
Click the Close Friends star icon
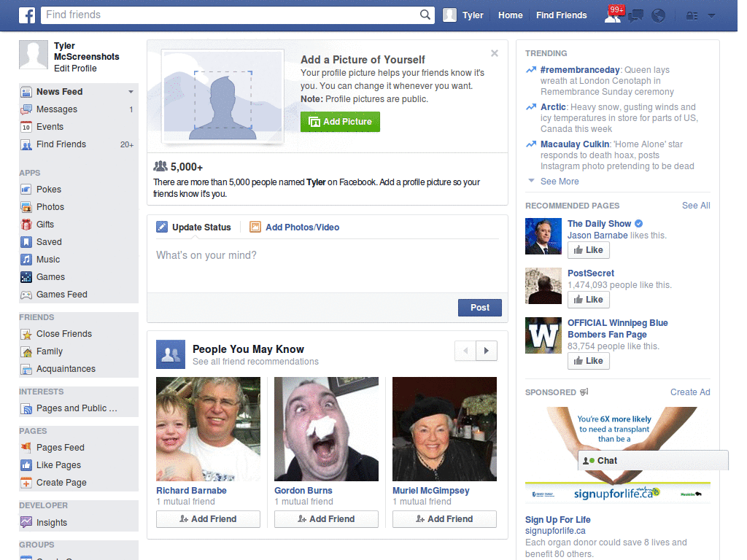point(26,334)
